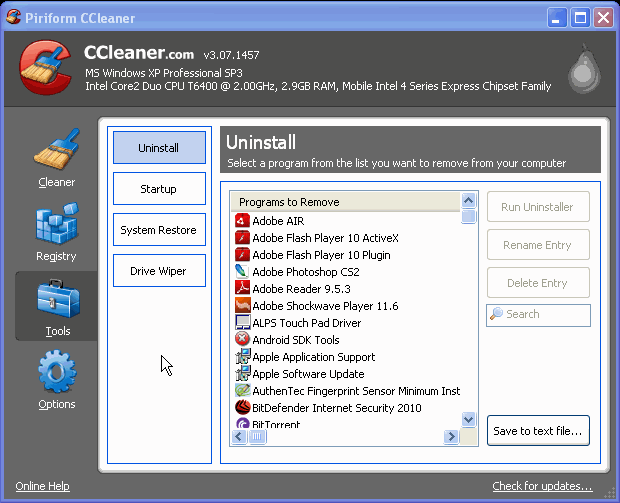Click the resize grip at window corner
620x503 pixels.
(609, 492)
